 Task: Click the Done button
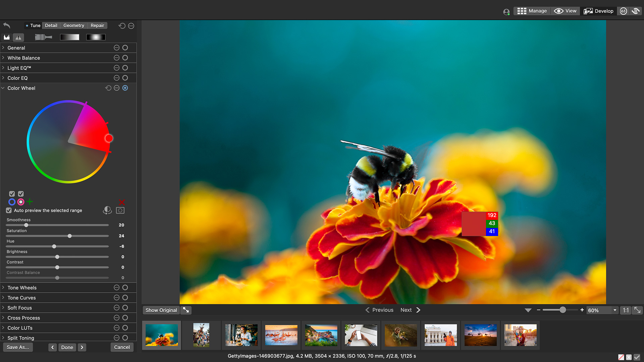pyautogui.click(x=67, y=347)
